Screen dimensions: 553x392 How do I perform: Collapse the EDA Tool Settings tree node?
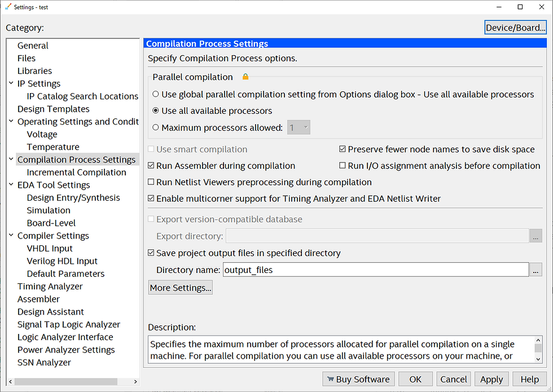pos(11,184)
